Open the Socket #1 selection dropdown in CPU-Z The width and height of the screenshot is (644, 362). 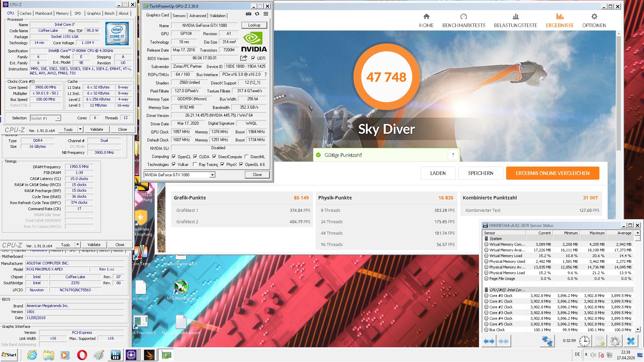coord(58,118)
